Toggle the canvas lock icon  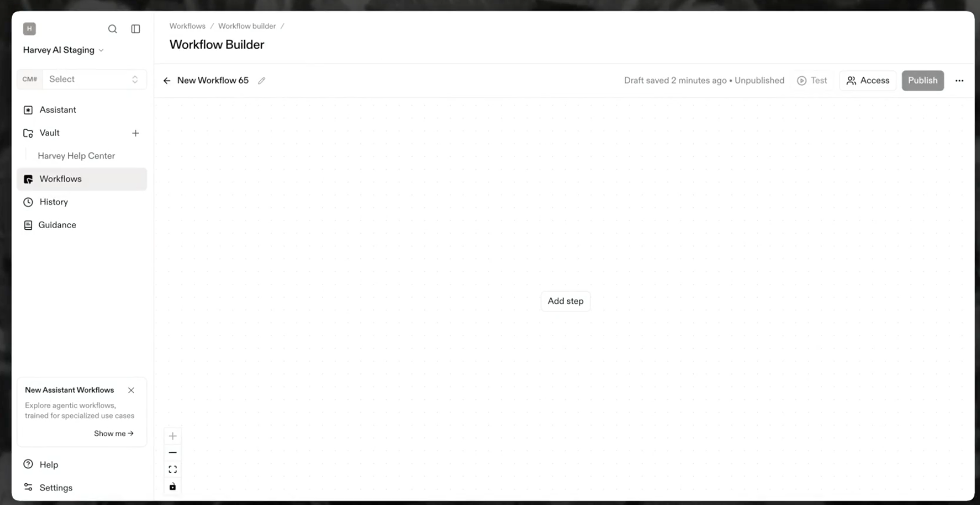tap(173, 486)
